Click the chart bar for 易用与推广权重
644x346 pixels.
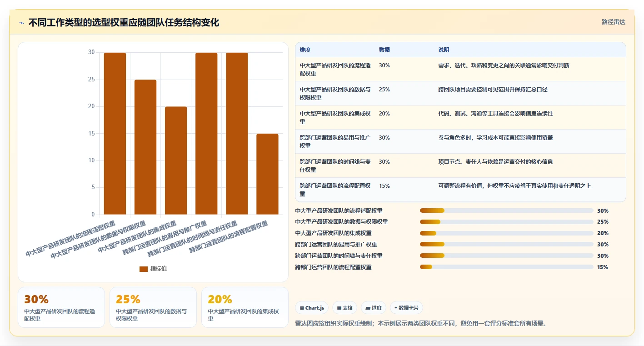(206, 133)
